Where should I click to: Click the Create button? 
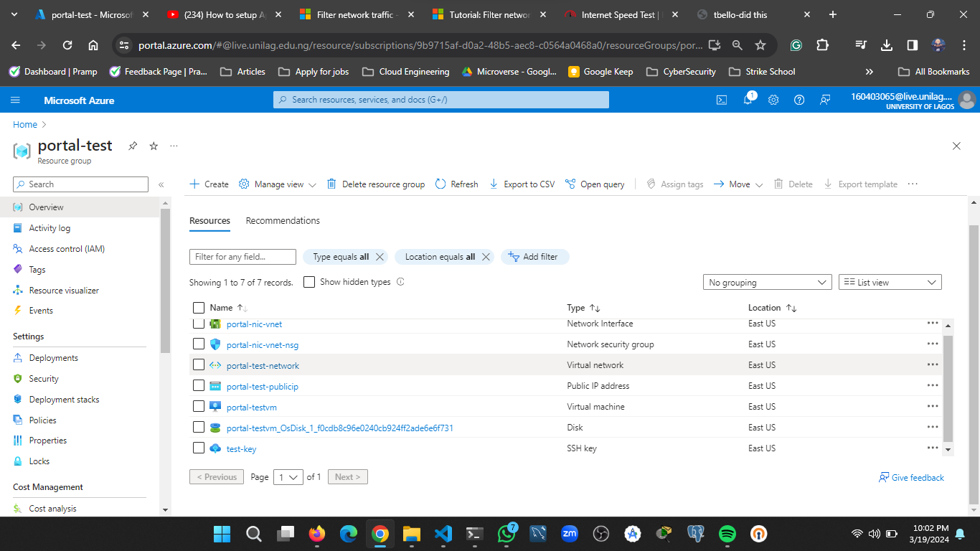coord(209,184)
